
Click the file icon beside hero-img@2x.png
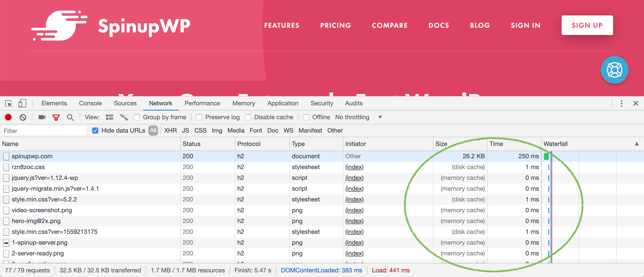tap(6, 221)
